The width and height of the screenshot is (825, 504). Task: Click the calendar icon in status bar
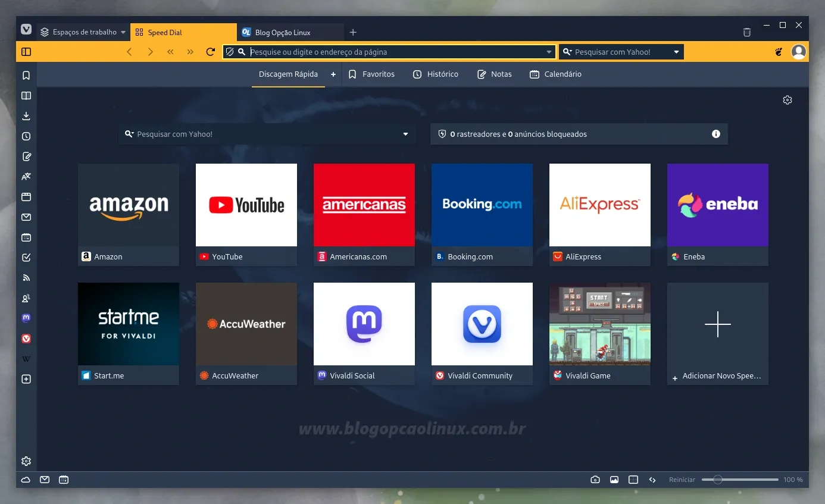point(64,480)
